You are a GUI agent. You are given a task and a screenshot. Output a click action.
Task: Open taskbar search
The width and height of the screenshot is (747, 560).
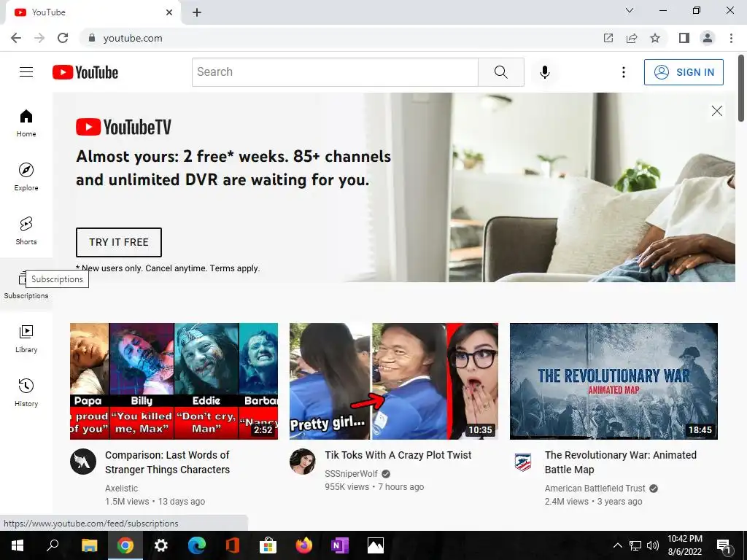coord(53,545)
